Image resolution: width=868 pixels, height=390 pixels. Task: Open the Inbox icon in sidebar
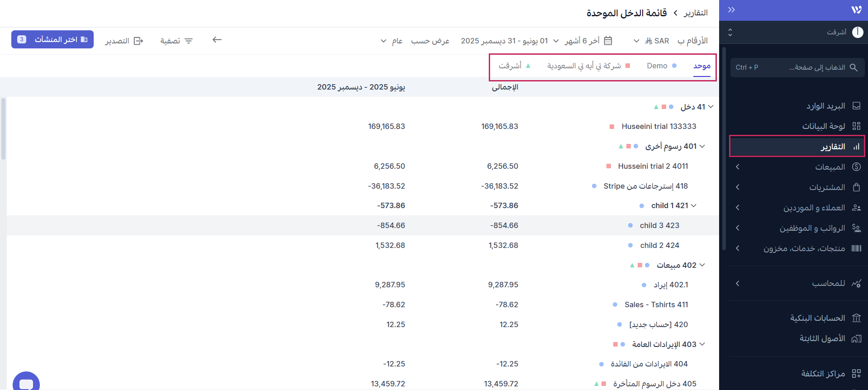click(x=856, y=106)
